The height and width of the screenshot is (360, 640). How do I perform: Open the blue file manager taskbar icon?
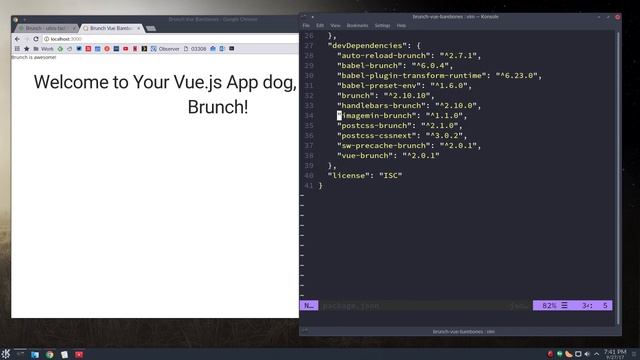[35, 354]
